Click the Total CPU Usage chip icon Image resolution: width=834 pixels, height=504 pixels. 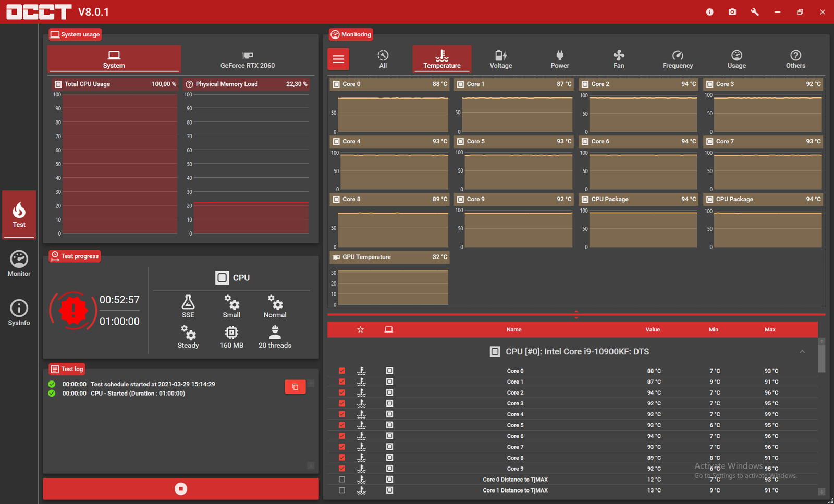coord(58,84)
